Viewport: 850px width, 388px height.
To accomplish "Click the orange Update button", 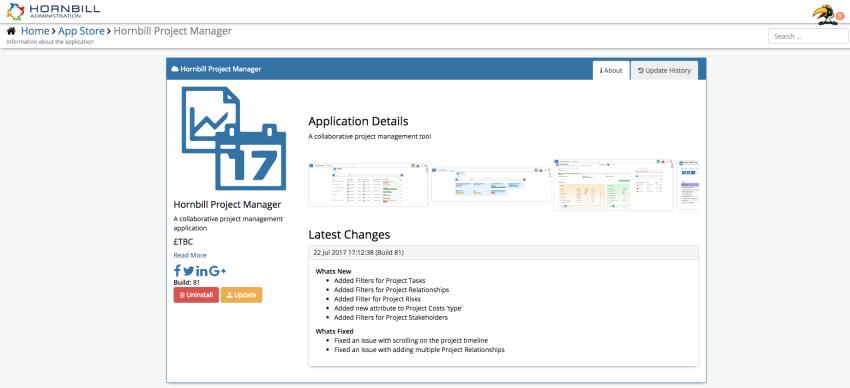I will point(241,295).
